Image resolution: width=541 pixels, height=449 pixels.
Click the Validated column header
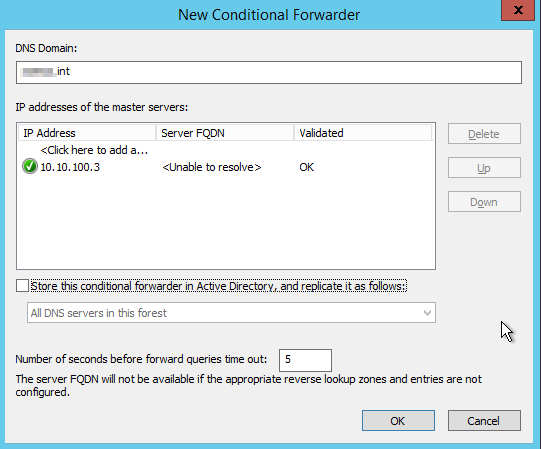pos(363,133)
